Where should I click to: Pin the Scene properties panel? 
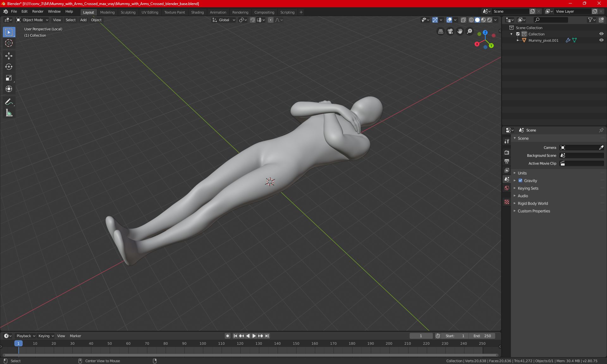[601, 130]
